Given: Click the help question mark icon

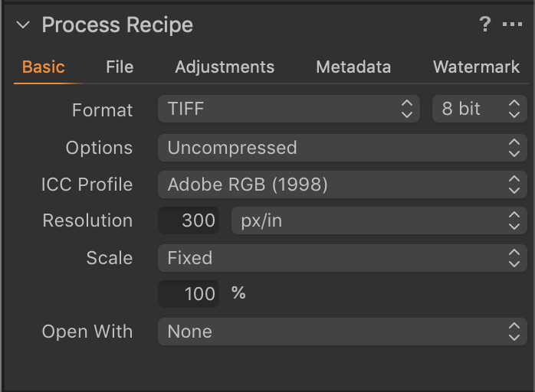Looking at the screenshot, I should [484, 24].
